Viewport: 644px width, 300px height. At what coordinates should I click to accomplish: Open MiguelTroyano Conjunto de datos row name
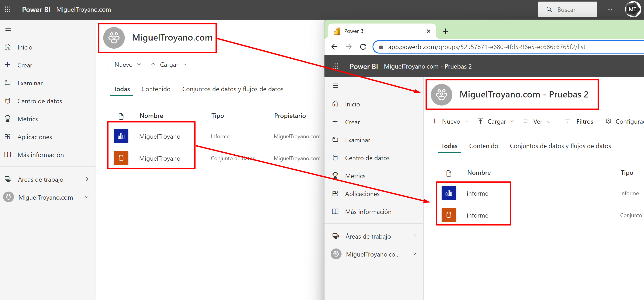point(160,158)
